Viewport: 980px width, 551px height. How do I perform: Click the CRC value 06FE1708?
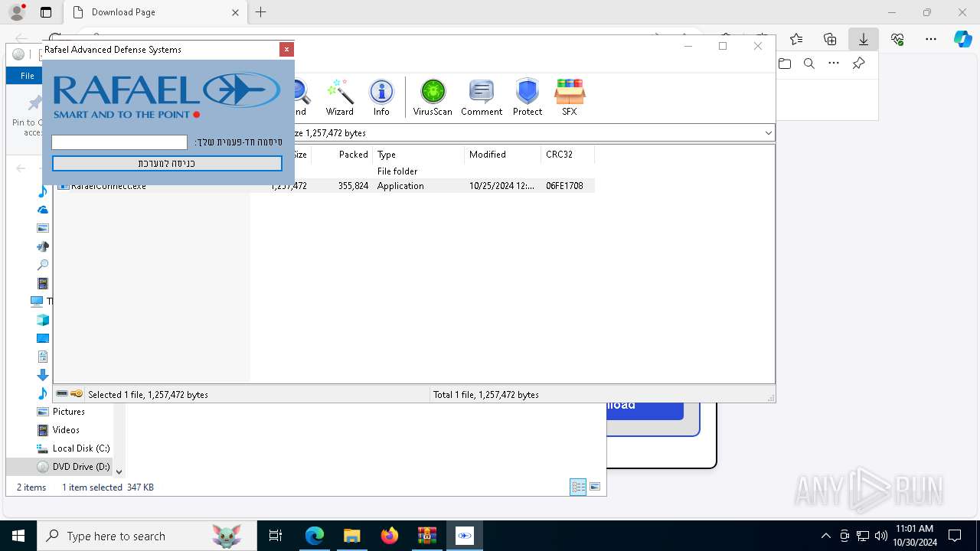[564, 186]
